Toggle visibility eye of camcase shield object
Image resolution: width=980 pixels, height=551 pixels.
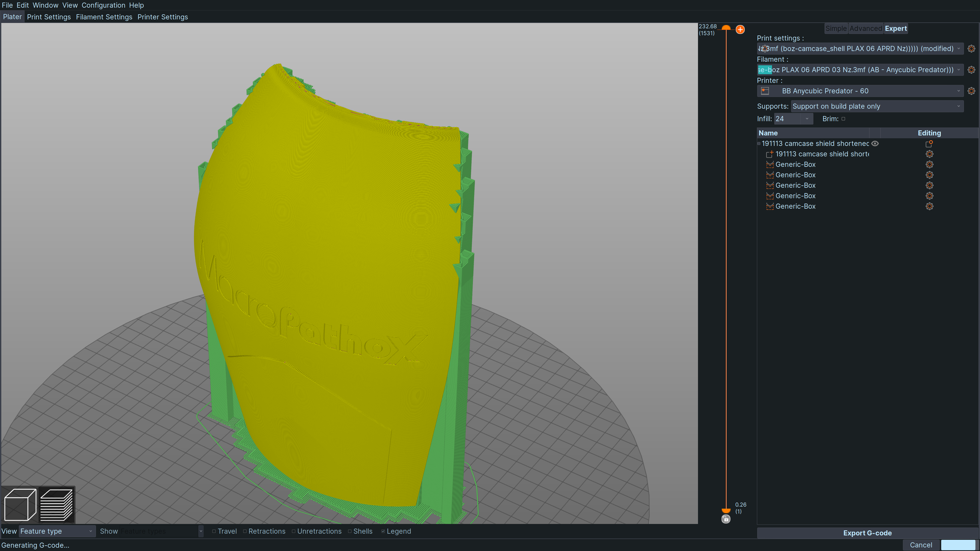tap(875, 144)
